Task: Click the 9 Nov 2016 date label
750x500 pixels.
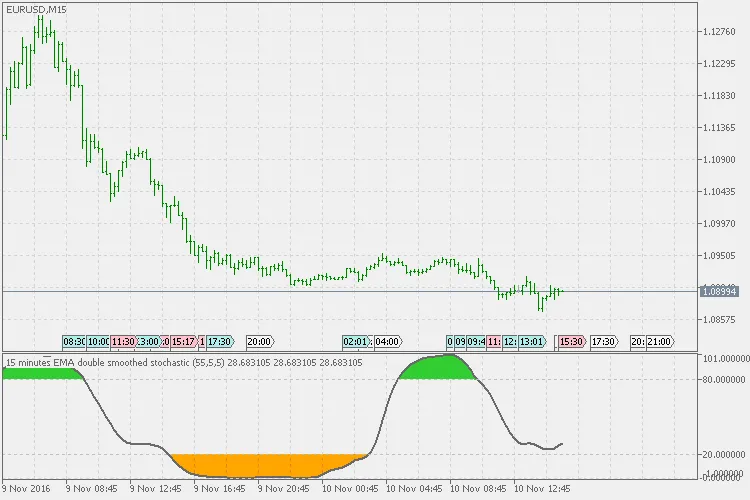Action: (x=27, y=491)
